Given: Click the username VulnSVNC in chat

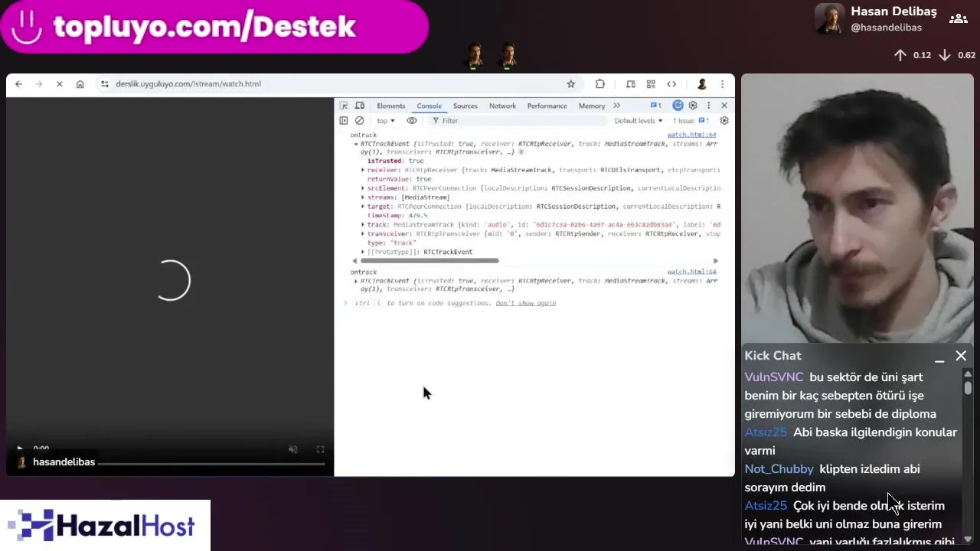Looking at the screenshot, I should click(774, 377).
